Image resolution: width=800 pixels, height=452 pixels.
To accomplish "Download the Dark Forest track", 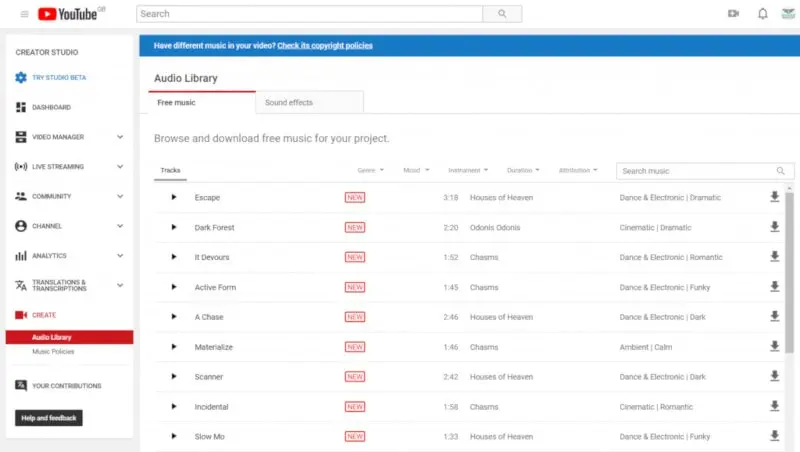I will coord(774,227).
